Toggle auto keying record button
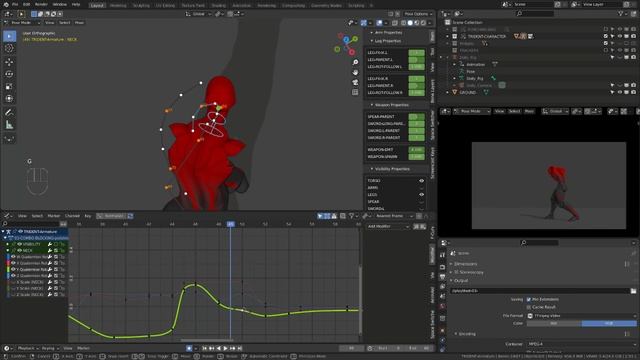The image size is (640, 360). 189,348
